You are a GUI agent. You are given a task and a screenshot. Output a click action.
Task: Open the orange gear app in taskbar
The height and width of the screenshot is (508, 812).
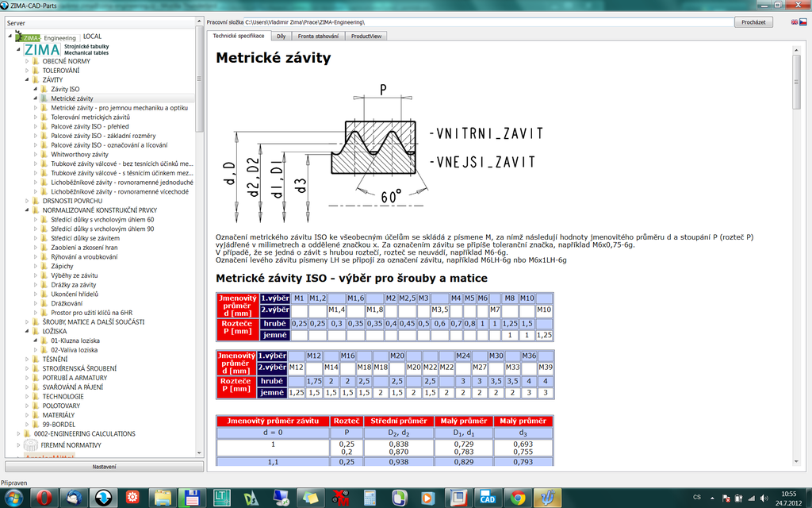[132, 498]
